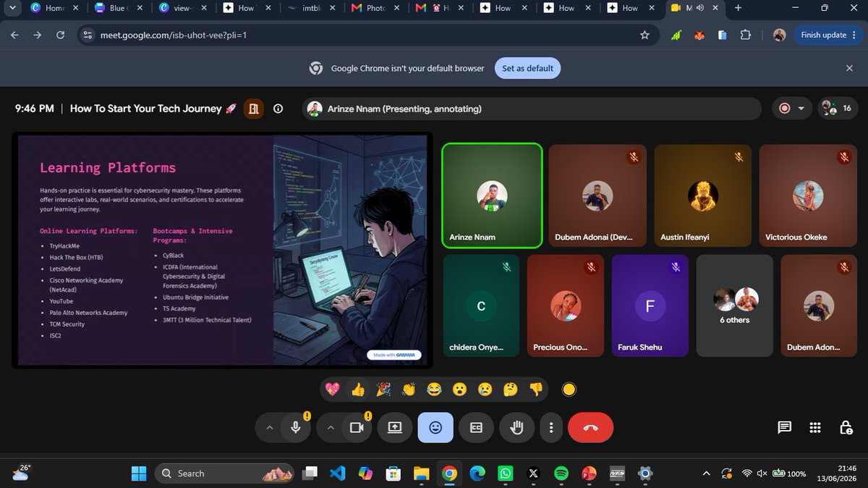Image resolution: width=868 pixels, height=488 pixels.
Task: Switch to the Home browser tab
Action: 55,8
